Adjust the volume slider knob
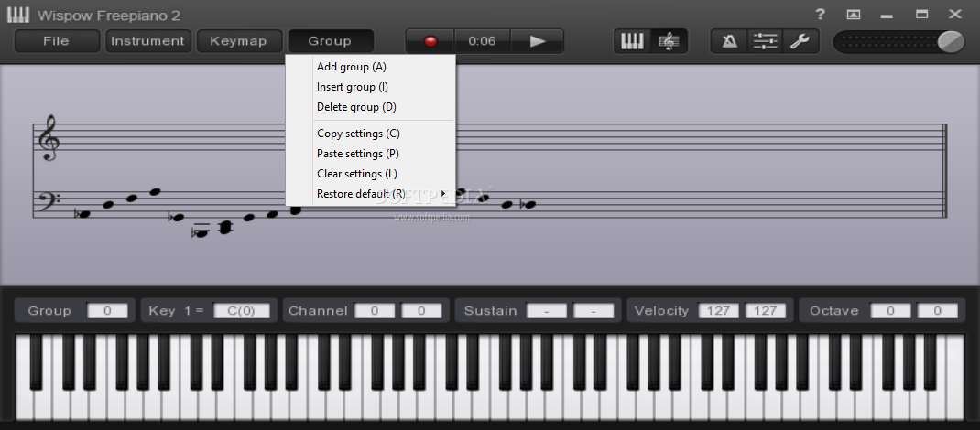The height and width of the screenshot is (430, 980). 951,42
